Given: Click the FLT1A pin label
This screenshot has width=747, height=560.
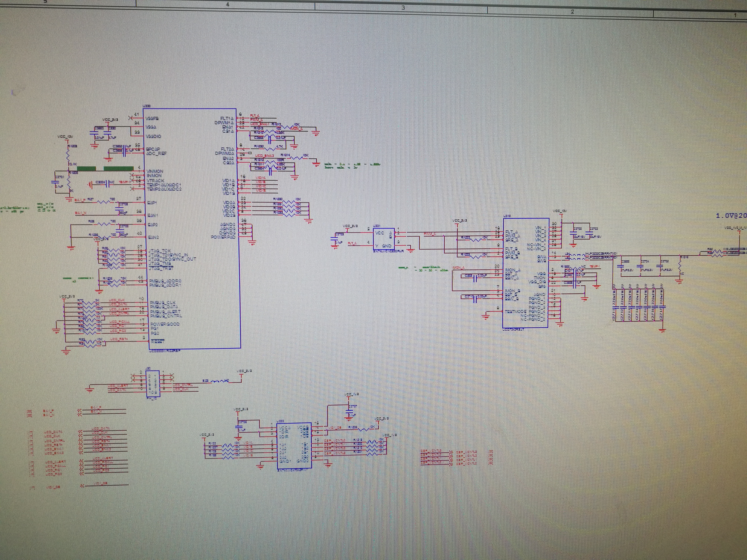Looking at the screenshot, I should point(227,119).
